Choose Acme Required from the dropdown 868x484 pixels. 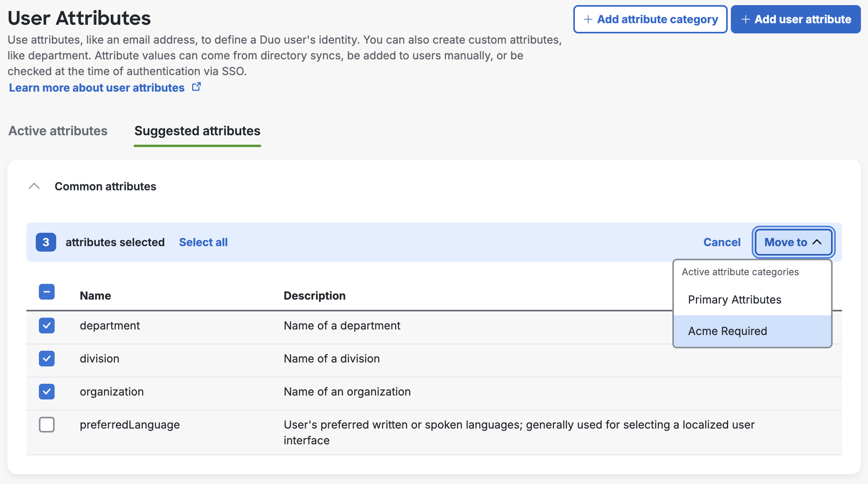coord(727,331)
